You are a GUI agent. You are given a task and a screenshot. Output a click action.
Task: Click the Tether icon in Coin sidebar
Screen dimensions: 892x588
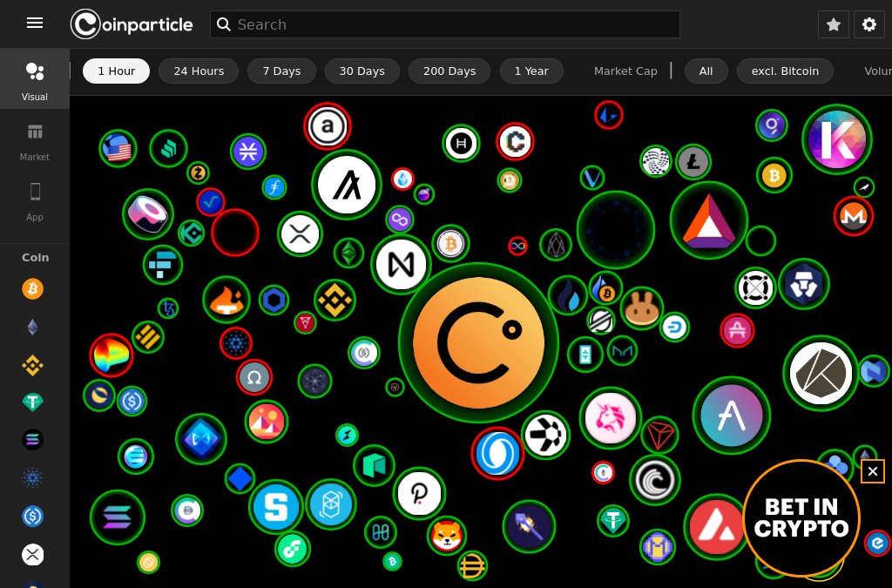point(32,402)
